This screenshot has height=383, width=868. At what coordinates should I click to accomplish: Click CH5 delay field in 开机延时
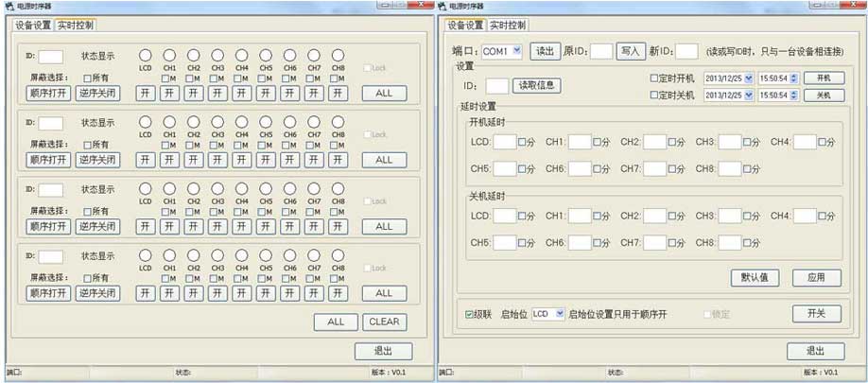pyautogui.click(x=505, y=169)
